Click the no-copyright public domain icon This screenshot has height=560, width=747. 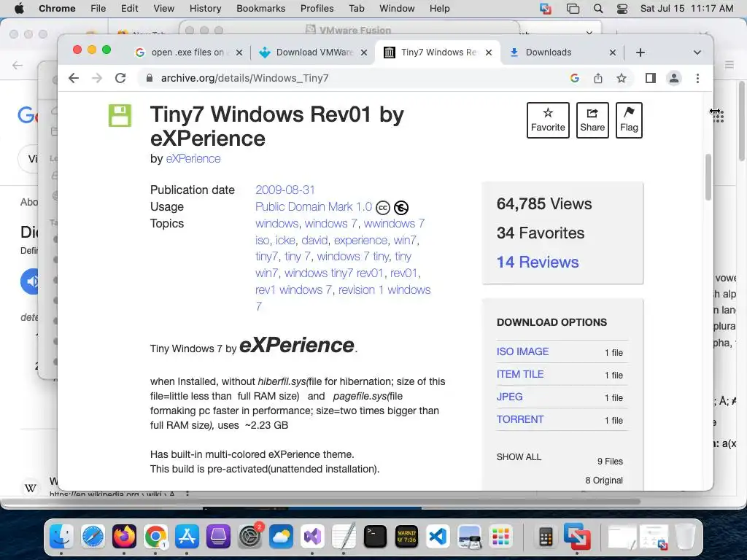(401, 208)
